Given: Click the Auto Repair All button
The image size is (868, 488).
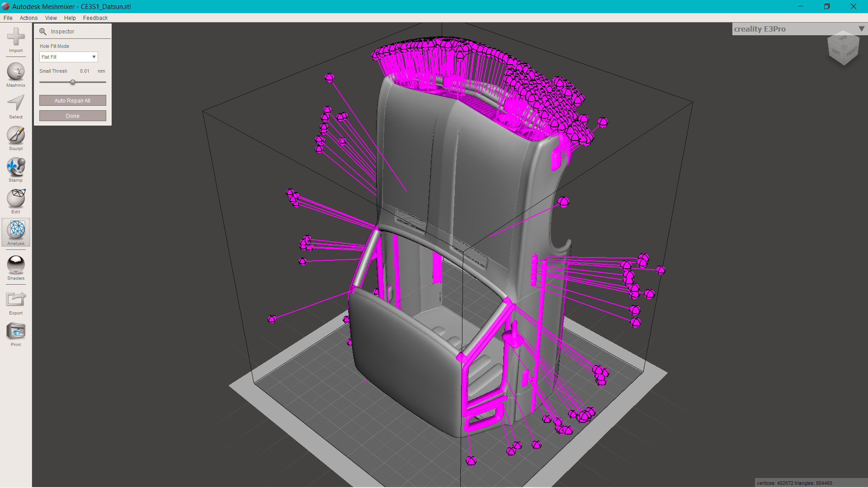Looking at the screenshot, I should pos(72,100).
